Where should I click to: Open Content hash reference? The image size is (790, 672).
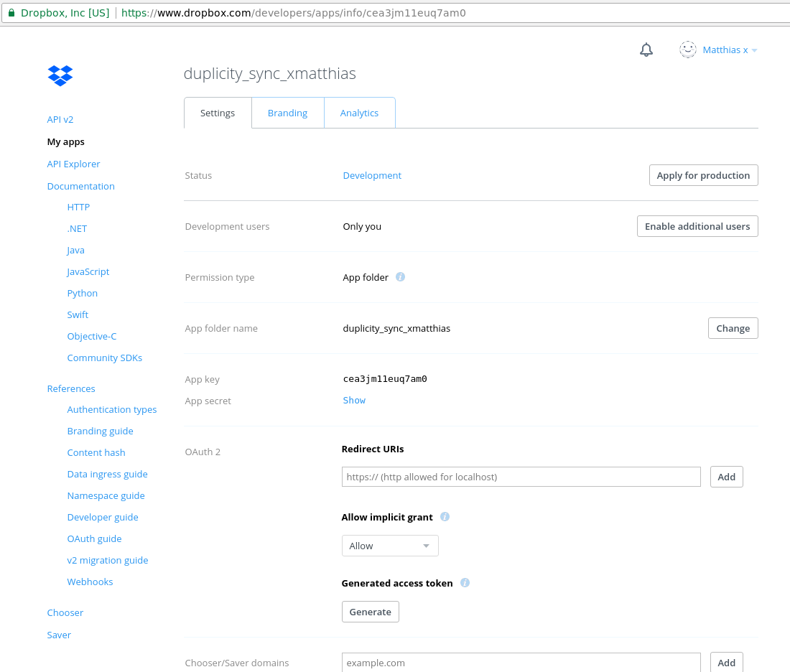coord(96,452)
